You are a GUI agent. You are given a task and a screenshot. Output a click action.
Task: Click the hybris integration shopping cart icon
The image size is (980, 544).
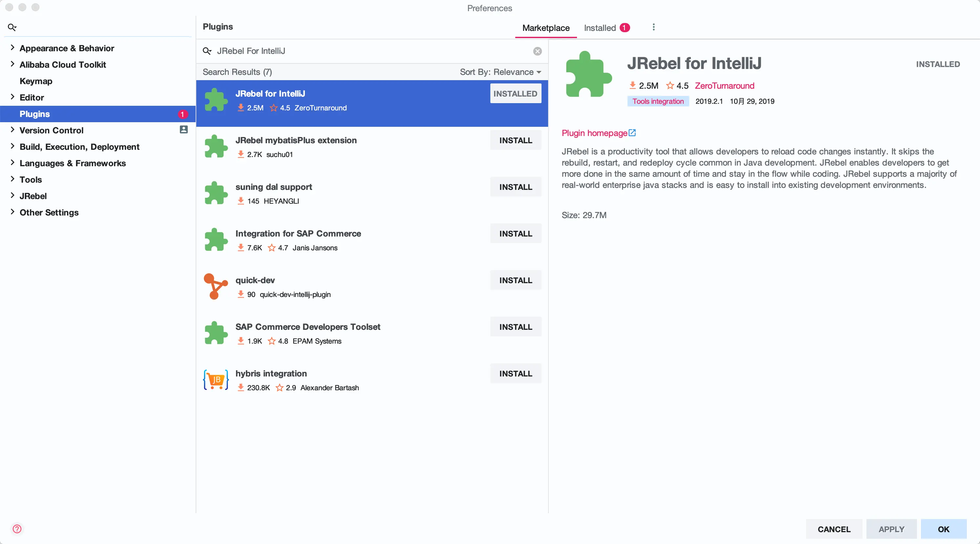click(216, 379)
